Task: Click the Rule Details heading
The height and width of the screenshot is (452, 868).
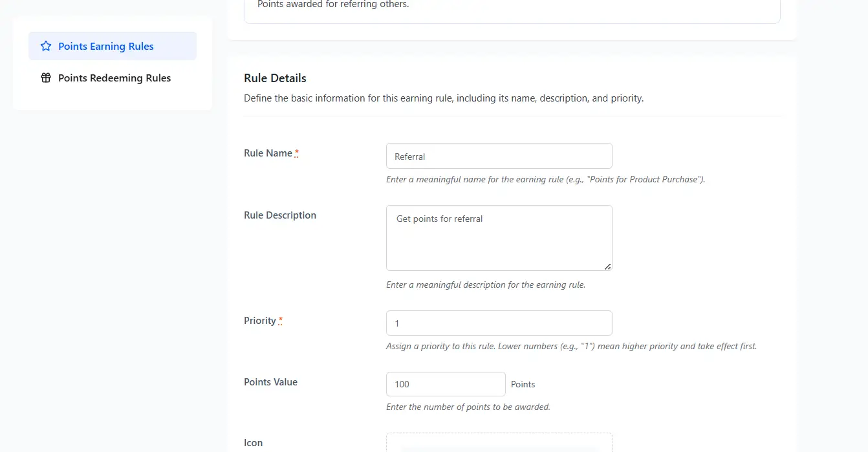Action: (x=275, y=78)
